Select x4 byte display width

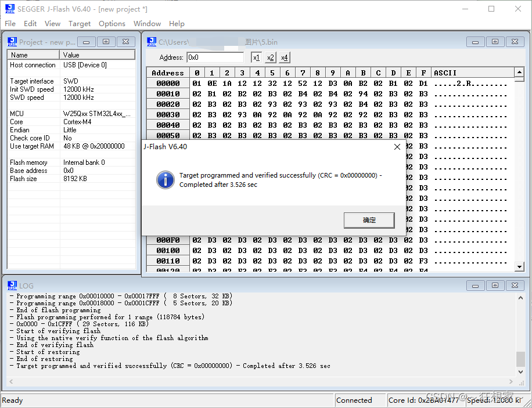[285, 57]
